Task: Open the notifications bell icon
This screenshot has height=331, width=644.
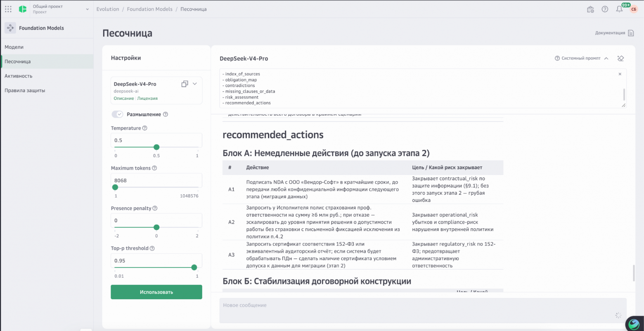Action: point(619,9)
